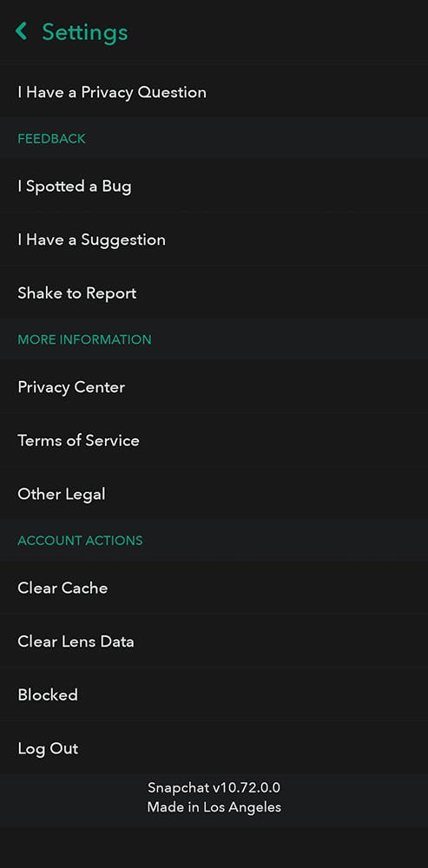View the Terms of Service
The width and height of the screenshot is (428, 868).
pyautogui.click(x=214, y=441)
